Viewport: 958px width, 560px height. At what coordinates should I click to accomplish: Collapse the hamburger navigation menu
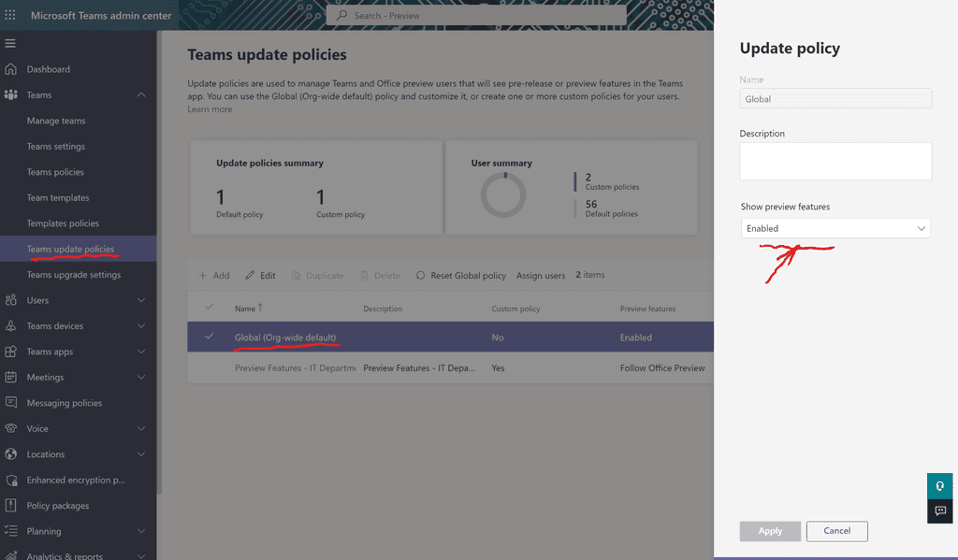tap(11, 44)
